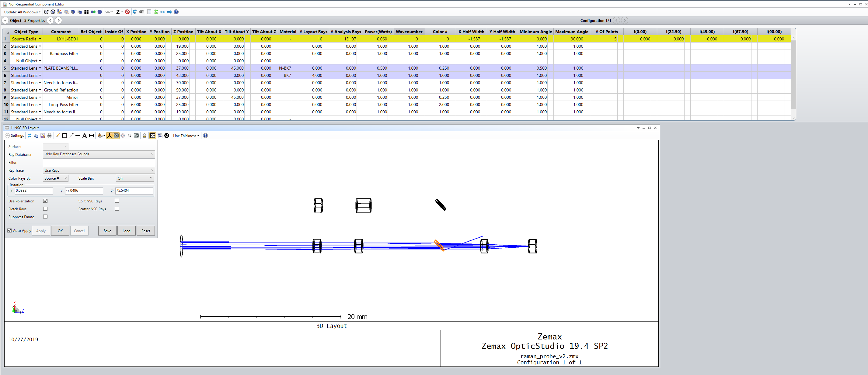Select the 'N-BK7' material cell
868x375 pixels.
coord(285,68)
